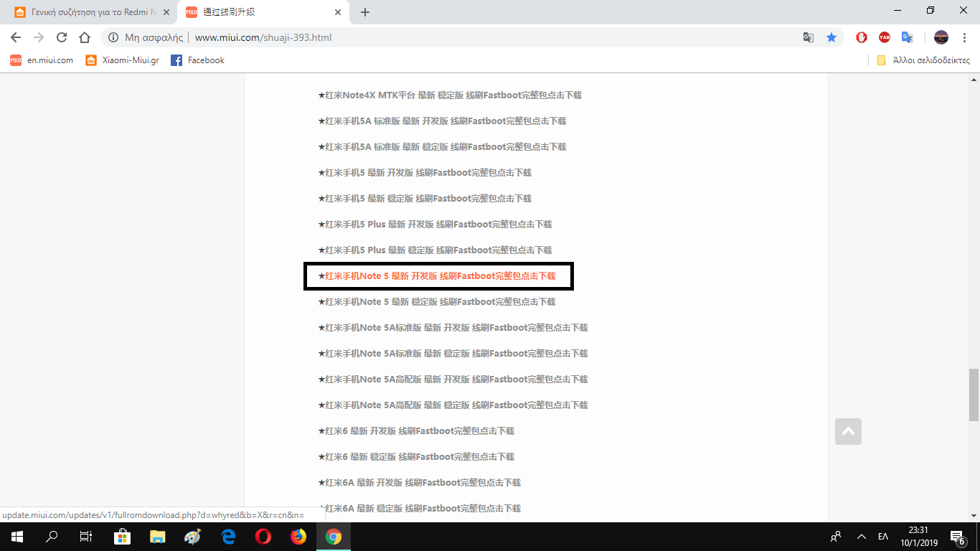Open Windows taskbar search

(x=52, y=537)
